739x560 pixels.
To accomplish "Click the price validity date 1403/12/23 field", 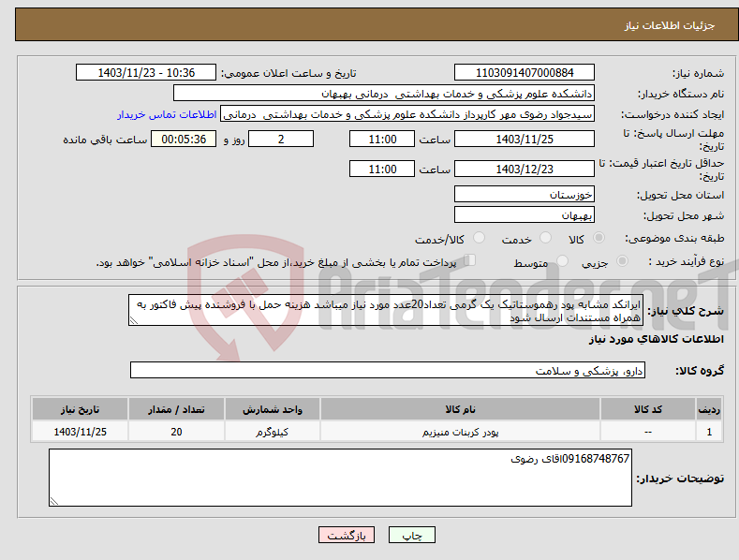I will click(525, 169).
